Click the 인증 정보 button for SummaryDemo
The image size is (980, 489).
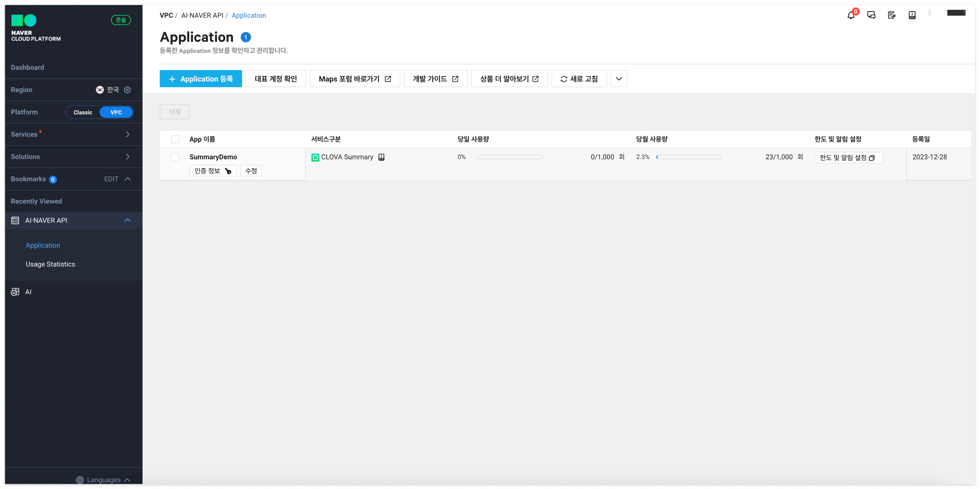point(213,171)
